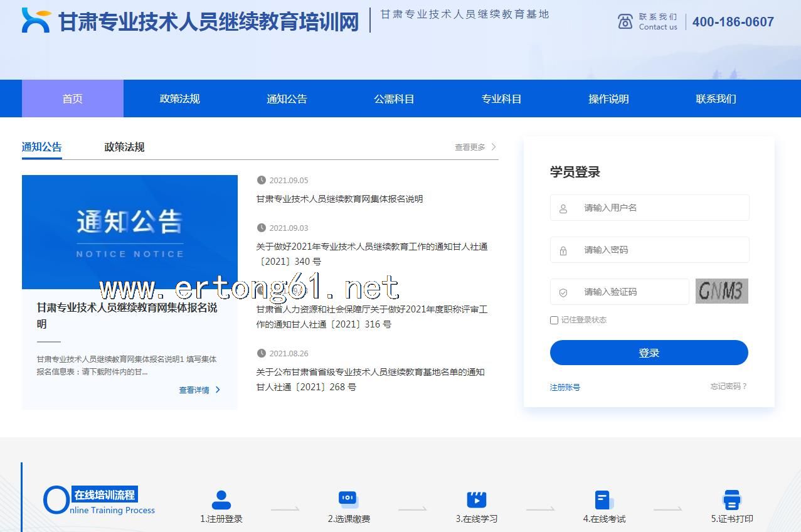Click the online learning video icon
The height and width of the screenshot is (532, 801).
click(x=477, y=499)
